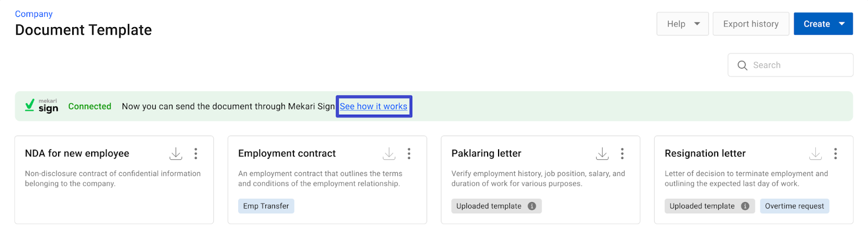This screenshot has width=868, height=233.
Task: Open Paklaring letter three-dot menu
Action: tap(622, 154)
